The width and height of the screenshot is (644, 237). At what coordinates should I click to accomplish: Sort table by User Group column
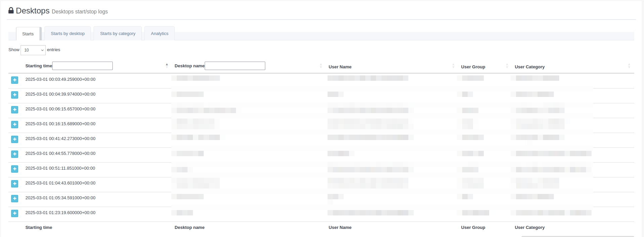click(473, 67)
